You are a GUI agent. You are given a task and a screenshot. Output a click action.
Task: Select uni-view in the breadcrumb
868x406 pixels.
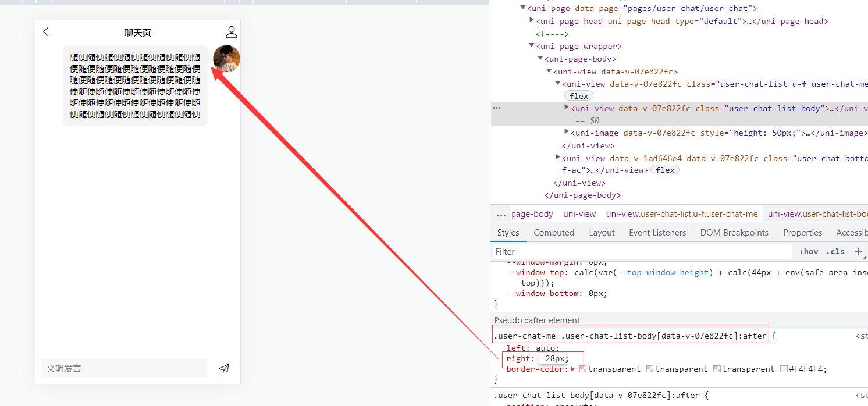(x=579, y=214)
